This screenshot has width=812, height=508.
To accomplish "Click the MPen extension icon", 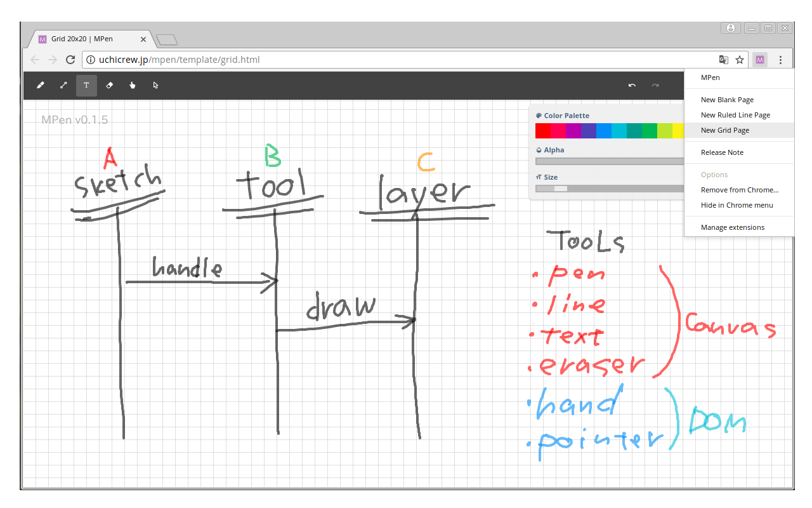I will (x=760, y=60).
